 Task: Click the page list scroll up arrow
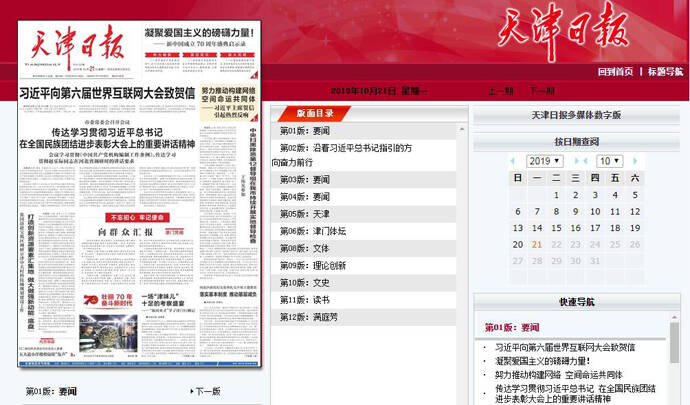coord(462,129)
